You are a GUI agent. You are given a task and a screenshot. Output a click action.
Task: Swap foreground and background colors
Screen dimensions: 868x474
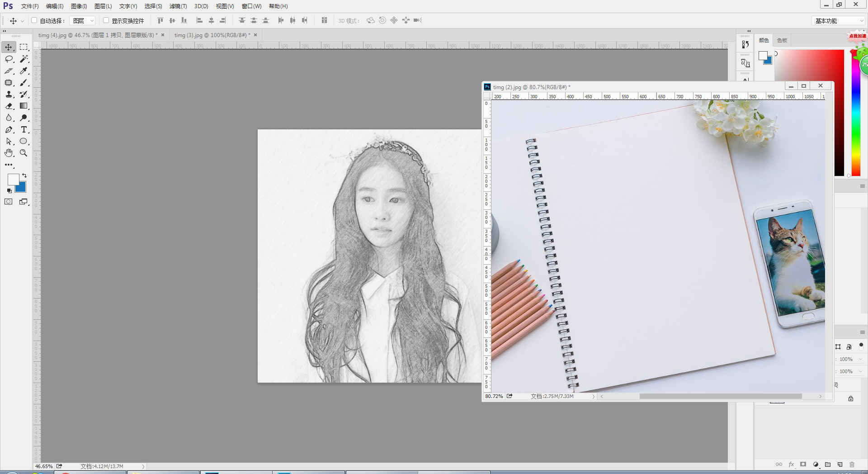(x=24, y=175)
